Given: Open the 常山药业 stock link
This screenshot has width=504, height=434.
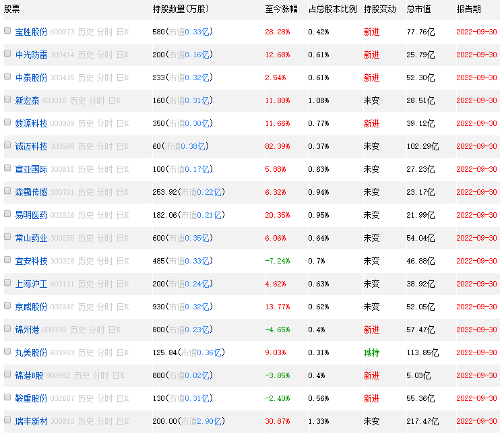Looking at the screenshot, I should pyautogui.click(x=31, y=238).
